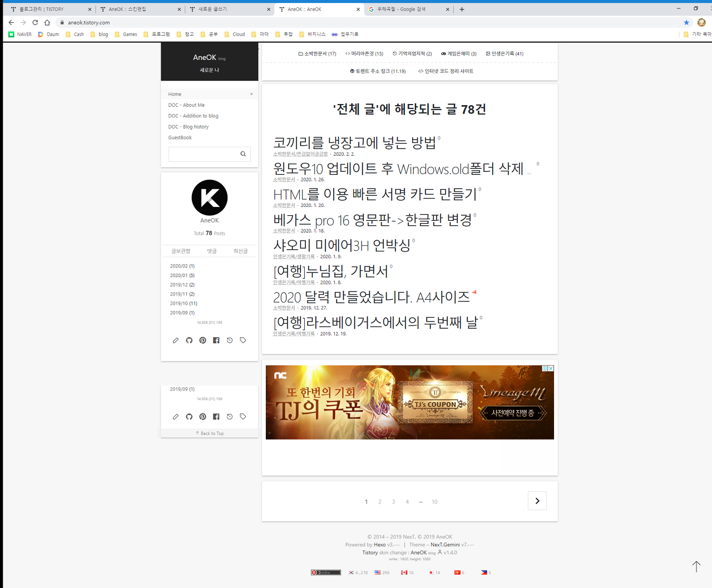Screen dimensions: 712x588
Task: Click GitHub icon above Back to Top
Action: [189, 417]
